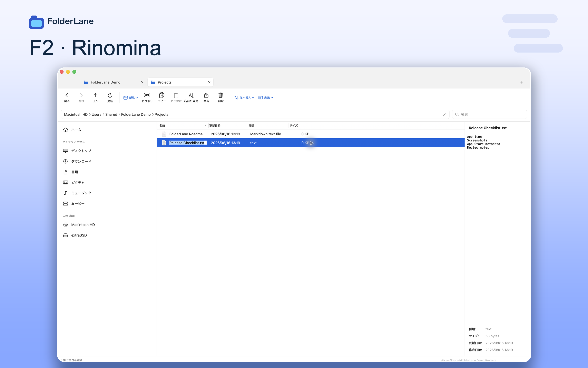Click the 検索 search field
The image size is (588, 368).
489,114
